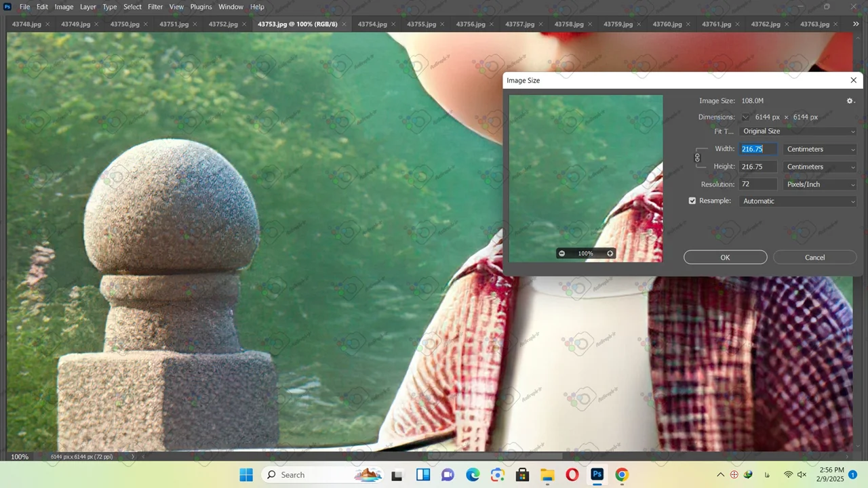This screenshot has height=488, width=868.
Task: Close the 43752.jpg document tab
Action: (244, 24)
